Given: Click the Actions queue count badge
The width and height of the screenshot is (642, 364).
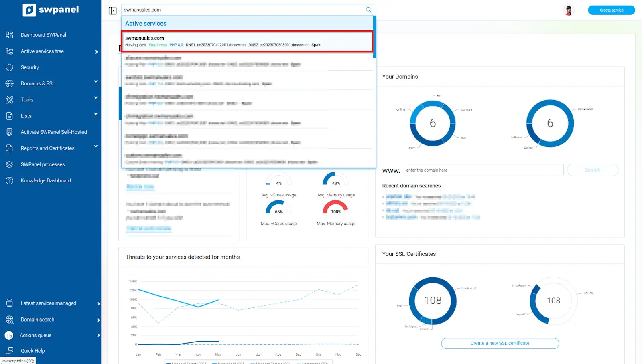Looking at the screenshot, I should click(9, 336).
